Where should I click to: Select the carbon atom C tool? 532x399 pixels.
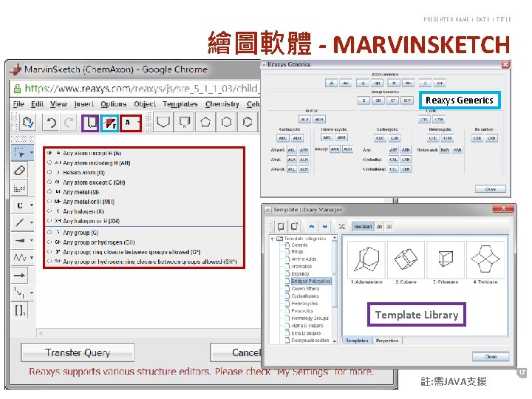pos(20,205)
